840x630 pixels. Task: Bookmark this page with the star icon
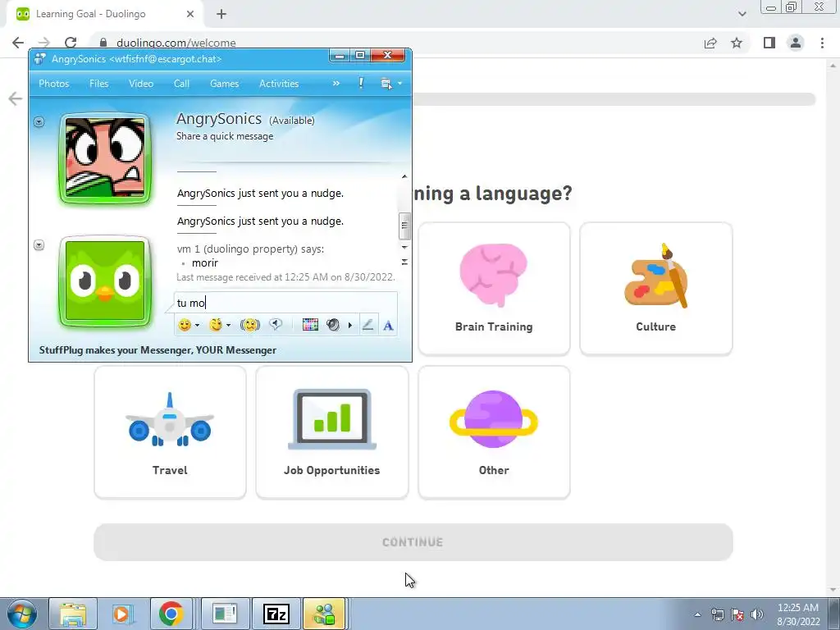point(737,43)
